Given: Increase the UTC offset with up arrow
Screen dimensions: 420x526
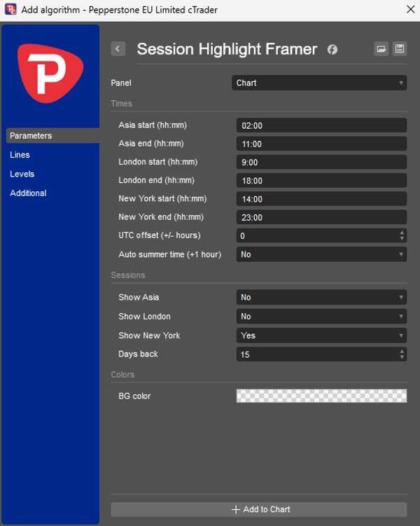Looking at the screenshot, I should (402, 233).
